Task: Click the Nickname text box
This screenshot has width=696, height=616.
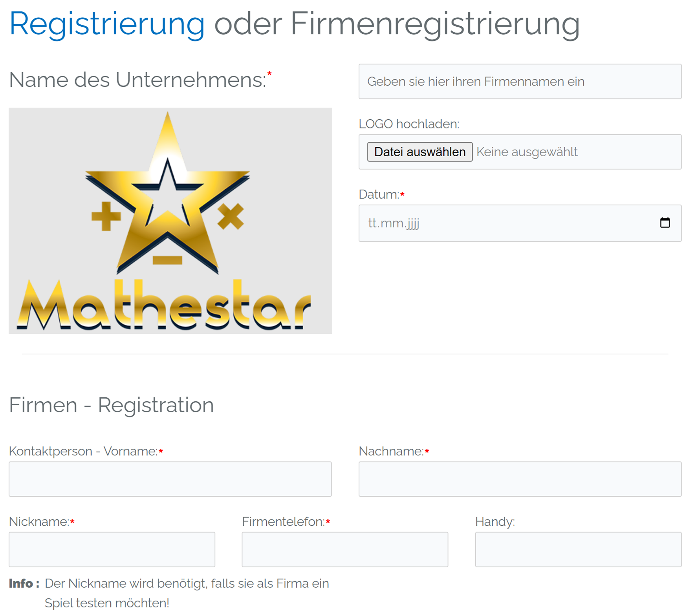Action: click(112, 549)
